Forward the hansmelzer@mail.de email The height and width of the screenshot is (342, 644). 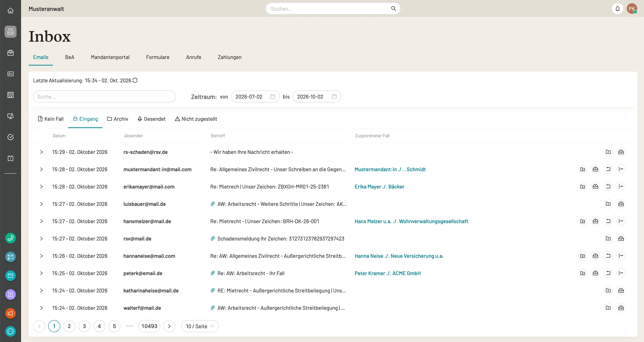[621, 221]
